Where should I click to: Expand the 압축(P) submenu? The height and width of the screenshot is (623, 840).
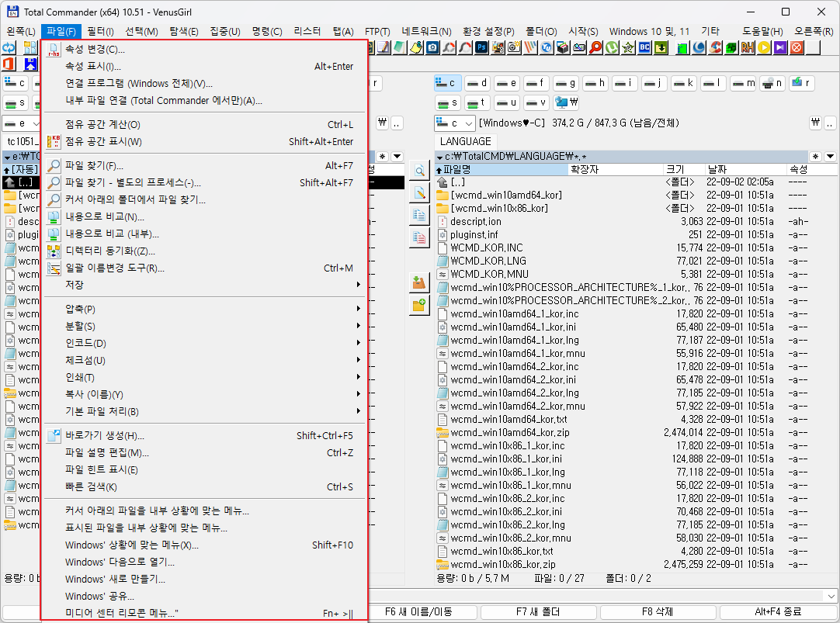pyautogui.click(x=204, y=309)
